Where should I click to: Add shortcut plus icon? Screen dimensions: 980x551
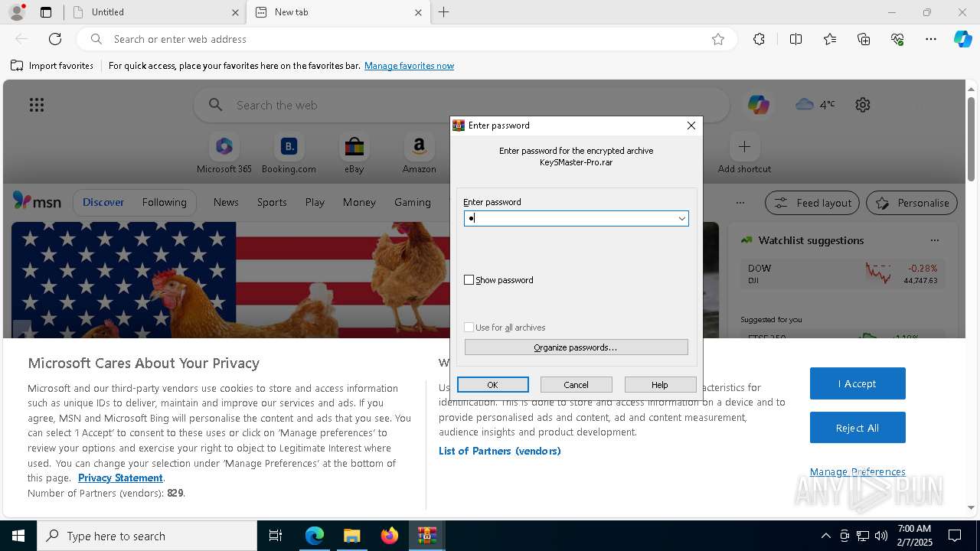point(744,146)
